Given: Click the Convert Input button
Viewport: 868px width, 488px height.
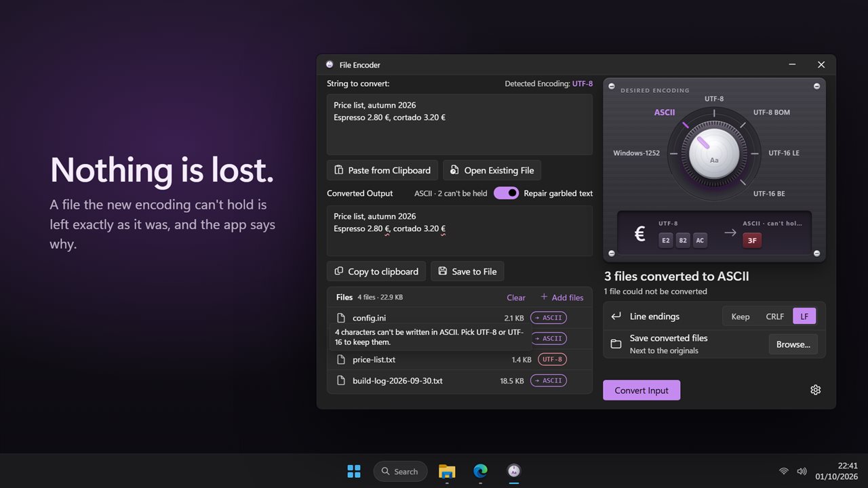Looking at the screenshot, I should point(642,390).
